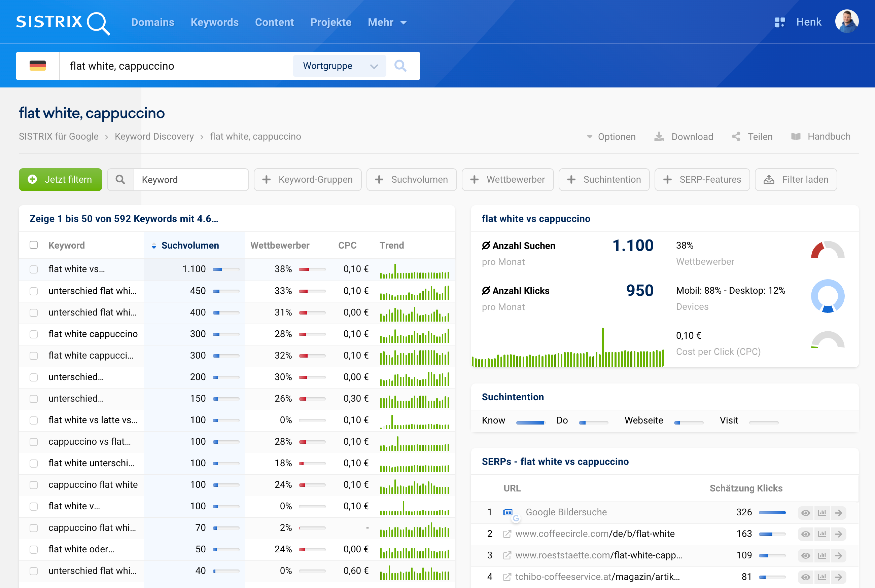This screenshot has height=588, width=875.
Task: Click the arrow icon for roeststaette.com row
Action: point(839,555)
